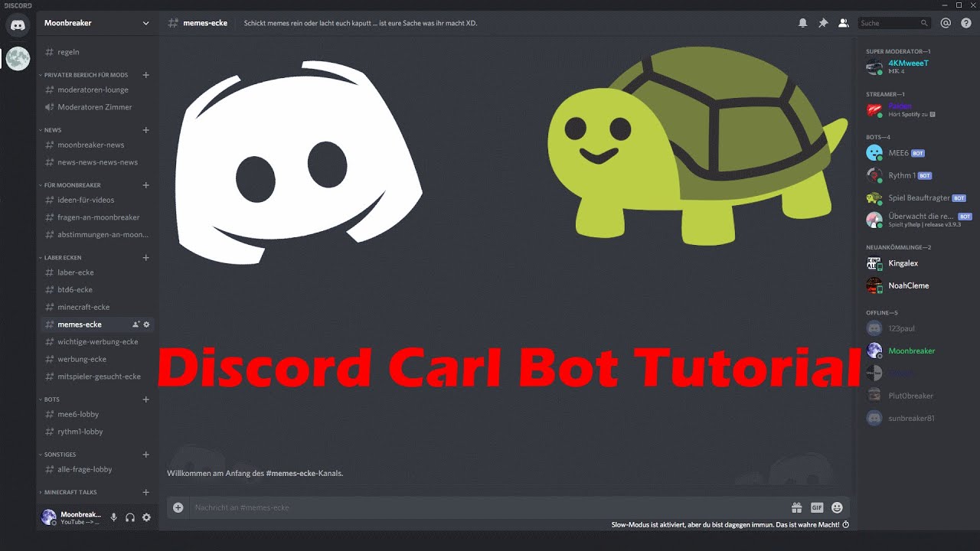Viewport: 980px width, 551px height.
Task: Select the Moonbreaker server moon icon
Action: click(x=18, y=58)
